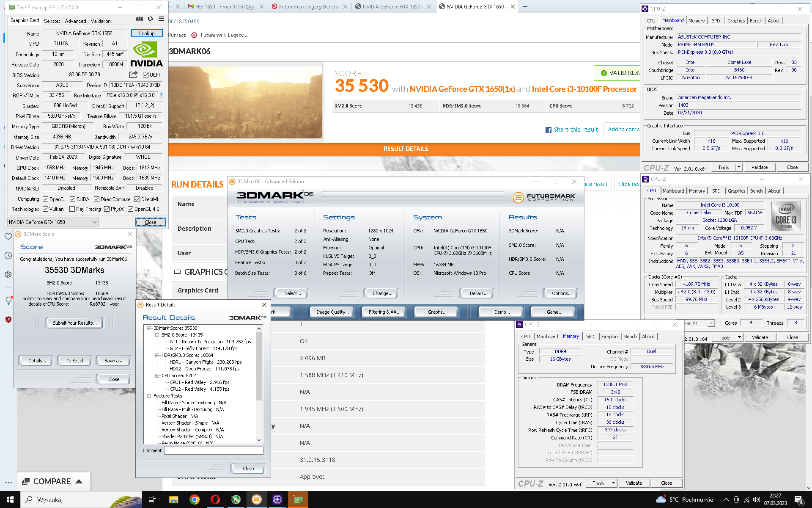
Task: Click the Comment input field in Result Details
Action: 214,450
